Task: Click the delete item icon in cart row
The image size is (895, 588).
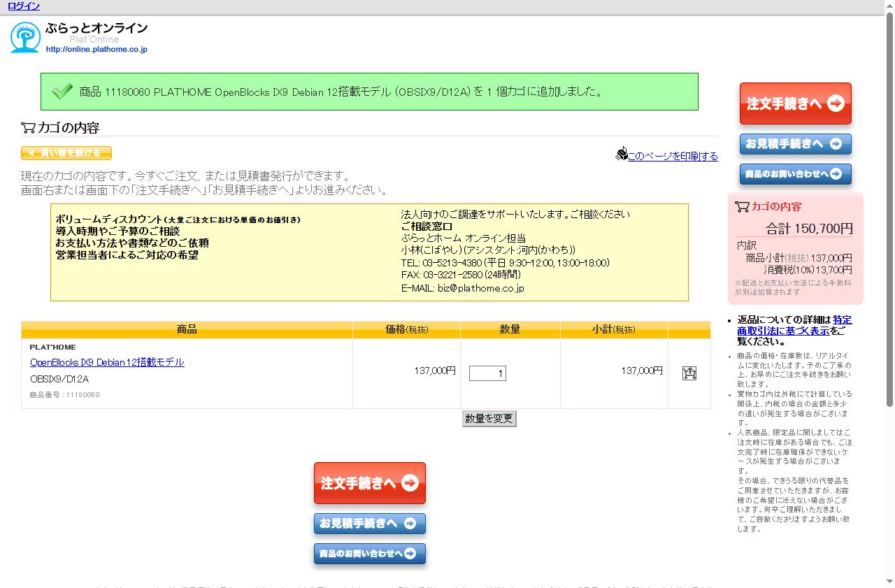Action: (x=689, y=373)
